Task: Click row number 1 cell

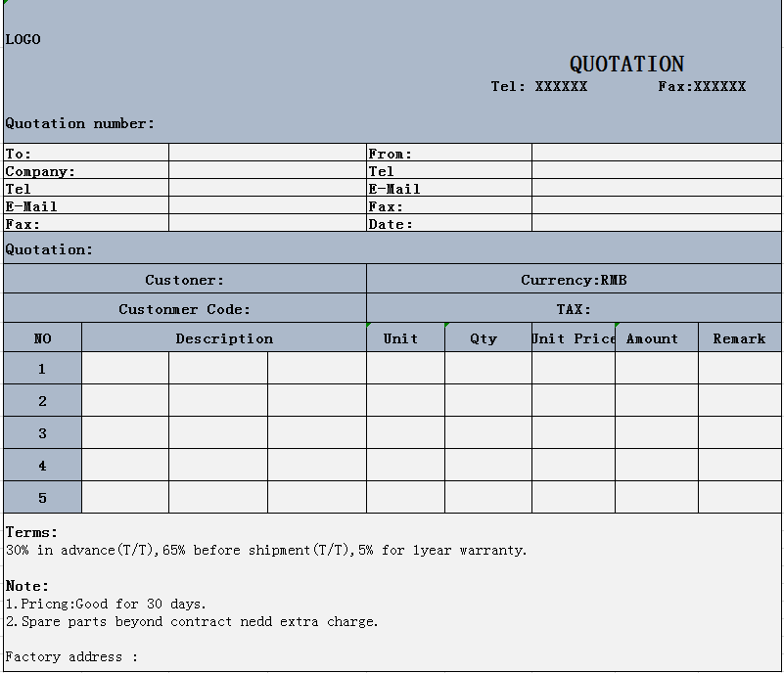Action: 42,368
